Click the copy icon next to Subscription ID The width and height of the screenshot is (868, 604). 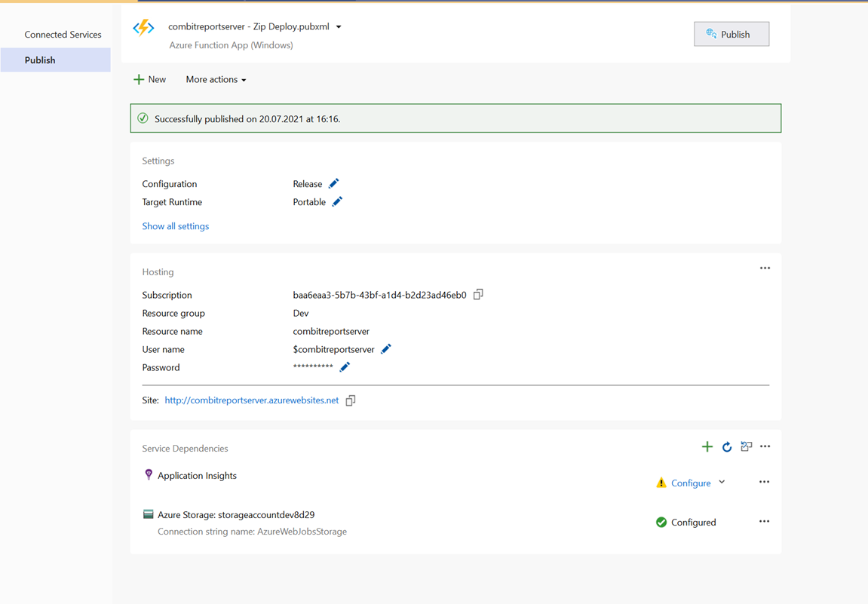pos(478,294)
